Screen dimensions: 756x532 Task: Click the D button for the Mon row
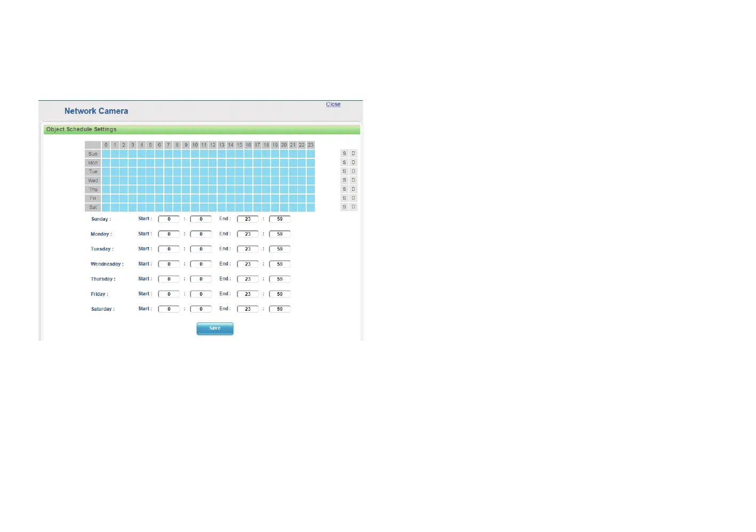pyautogui.click(x=353, y=163)
